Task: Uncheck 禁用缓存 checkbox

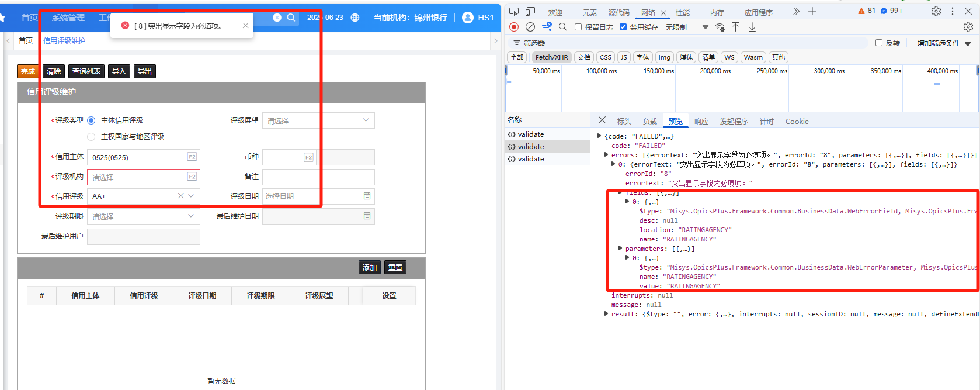Action: (x=623, y=27)
